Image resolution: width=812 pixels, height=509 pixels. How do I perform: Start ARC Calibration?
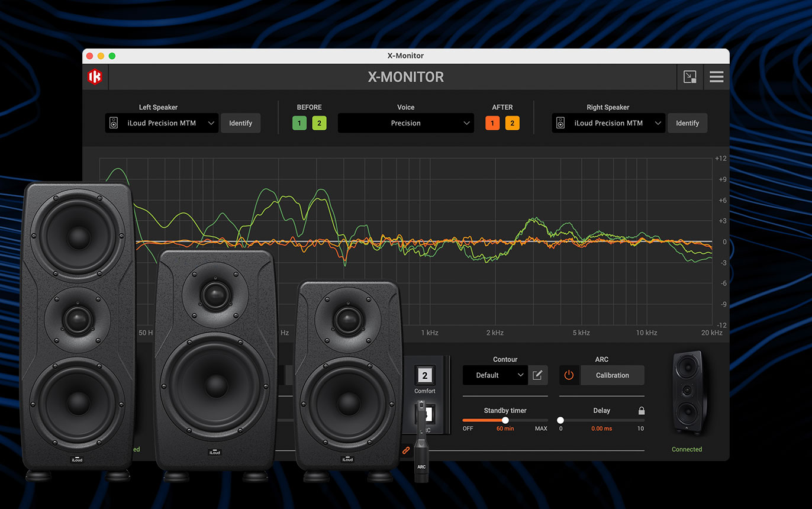point(612,375)
